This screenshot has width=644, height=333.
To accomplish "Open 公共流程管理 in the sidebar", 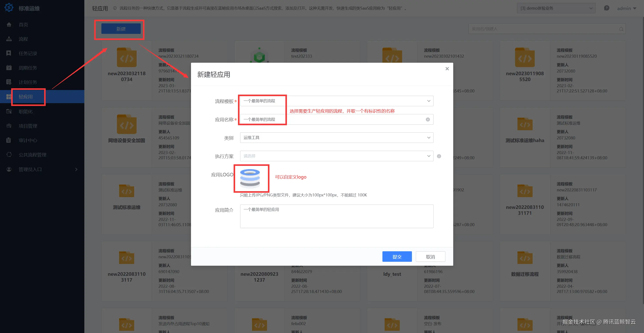I will [32, 155].
